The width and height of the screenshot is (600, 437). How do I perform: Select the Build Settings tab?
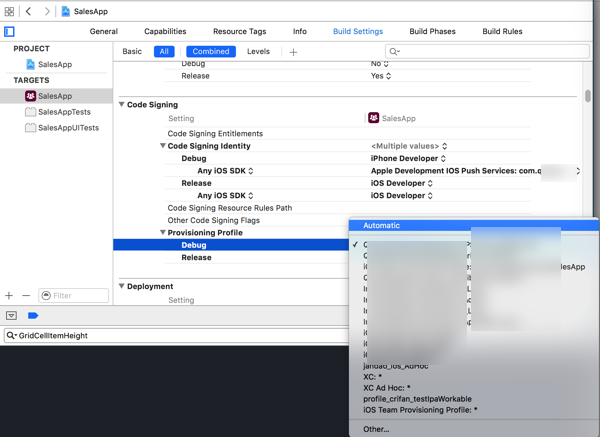click(x=358, y=31)
